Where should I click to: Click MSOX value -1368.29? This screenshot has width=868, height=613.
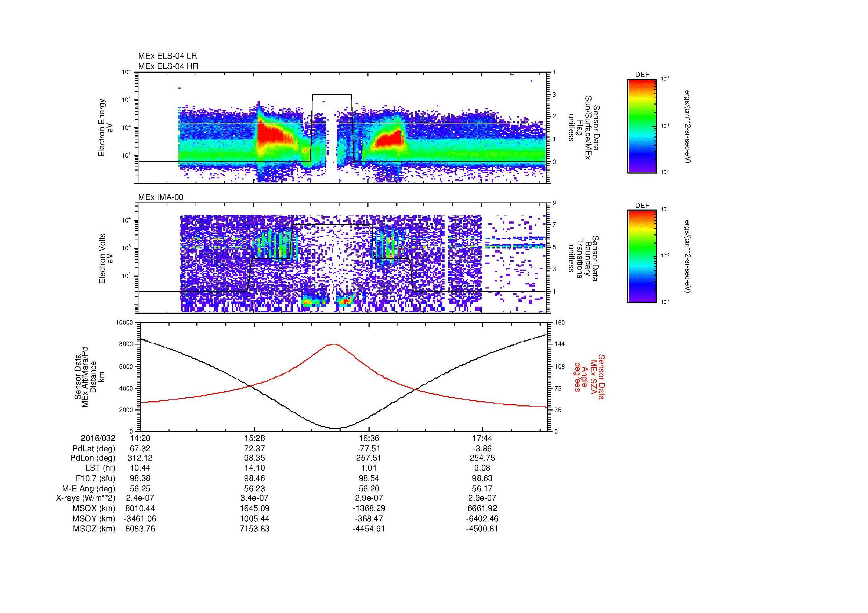click(369, 508)
